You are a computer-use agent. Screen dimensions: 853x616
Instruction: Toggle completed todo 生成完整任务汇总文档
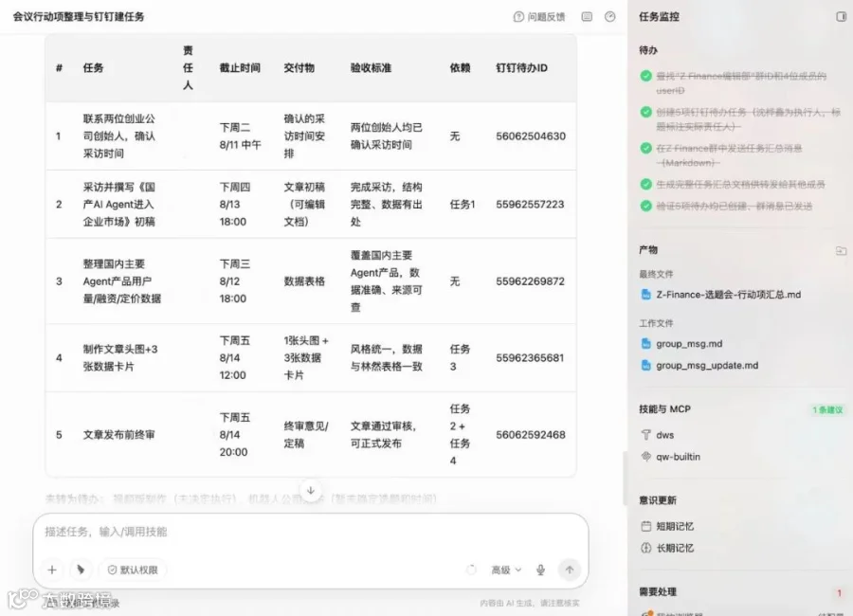tap(645, 184)
